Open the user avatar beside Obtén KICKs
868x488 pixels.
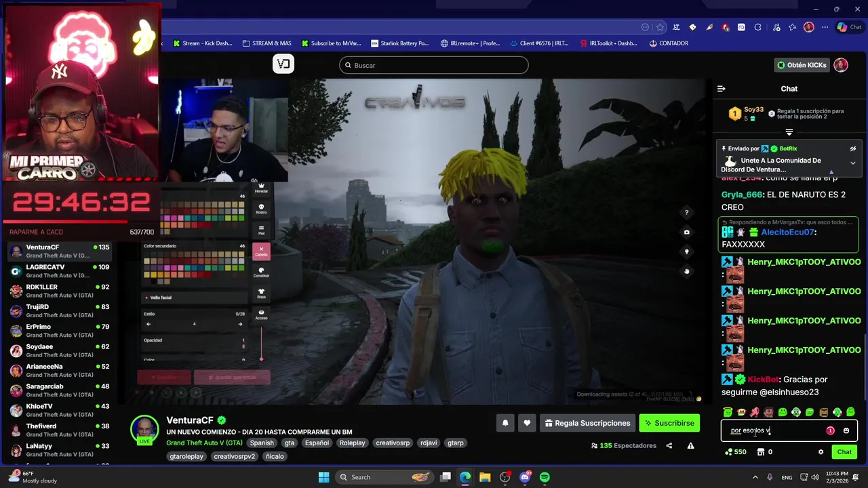[x=841, y=65]
